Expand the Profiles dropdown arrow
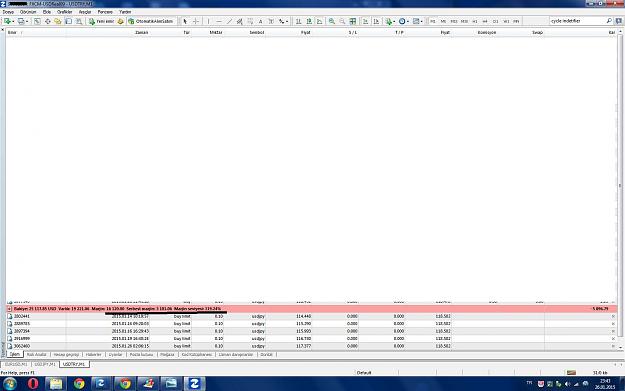Viewport: 625px width, 391px height. [x=27, y=21]
